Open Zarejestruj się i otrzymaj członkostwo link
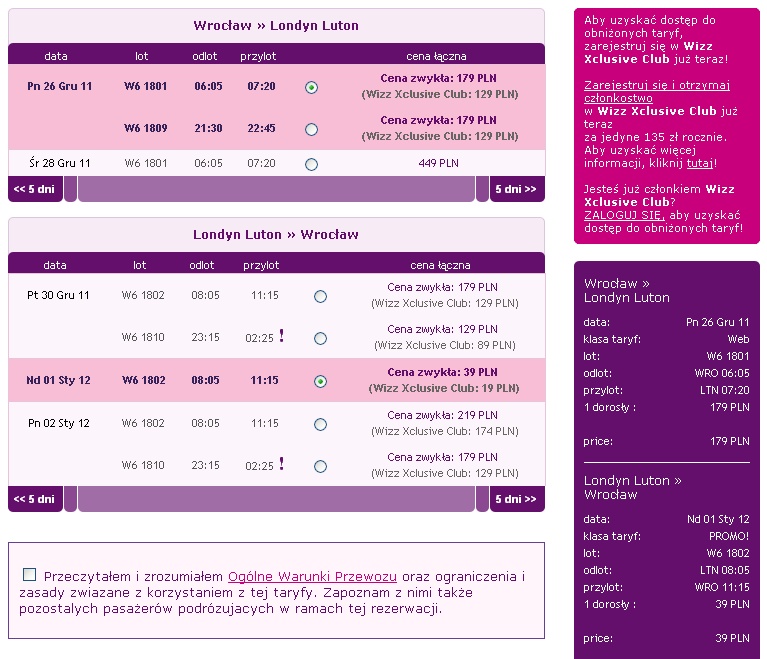 [x=657, y=91]
